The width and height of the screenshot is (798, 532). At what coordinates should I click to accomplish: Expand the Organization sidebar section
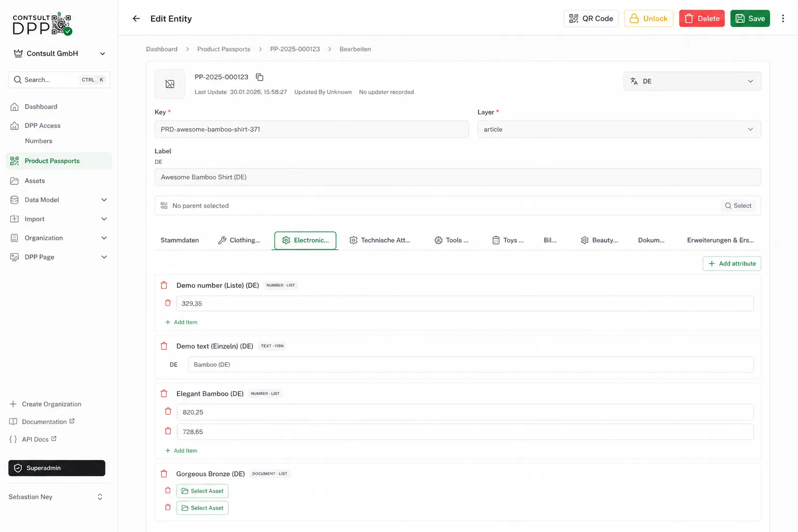[x=59, y=238]
